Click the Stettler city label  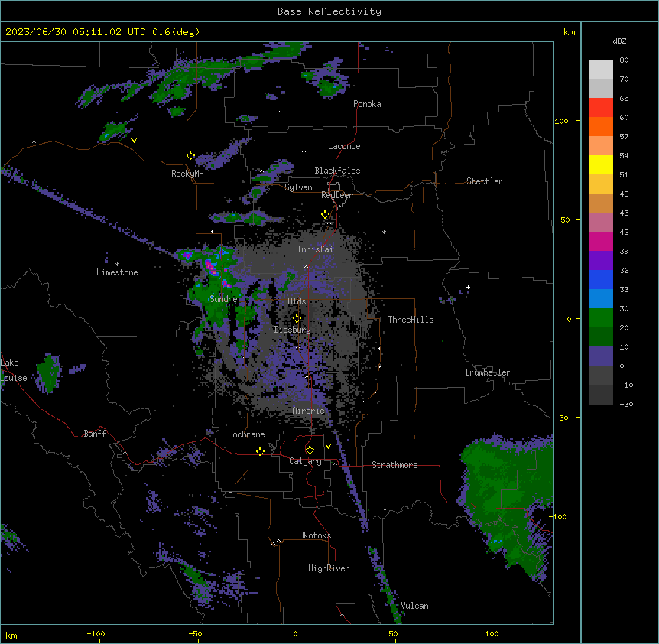pyautogui.click(x=484, y=181)
